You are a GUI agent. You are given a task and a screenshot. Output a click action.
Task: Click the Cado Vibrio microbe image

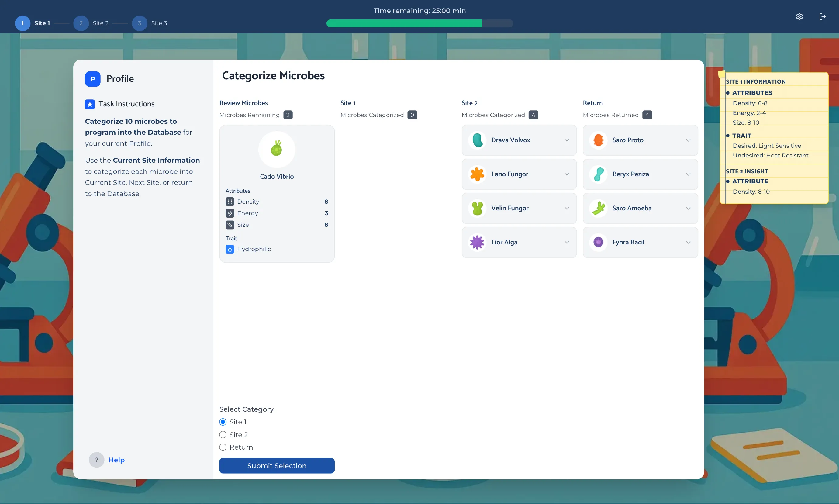[x=277, y=150]
